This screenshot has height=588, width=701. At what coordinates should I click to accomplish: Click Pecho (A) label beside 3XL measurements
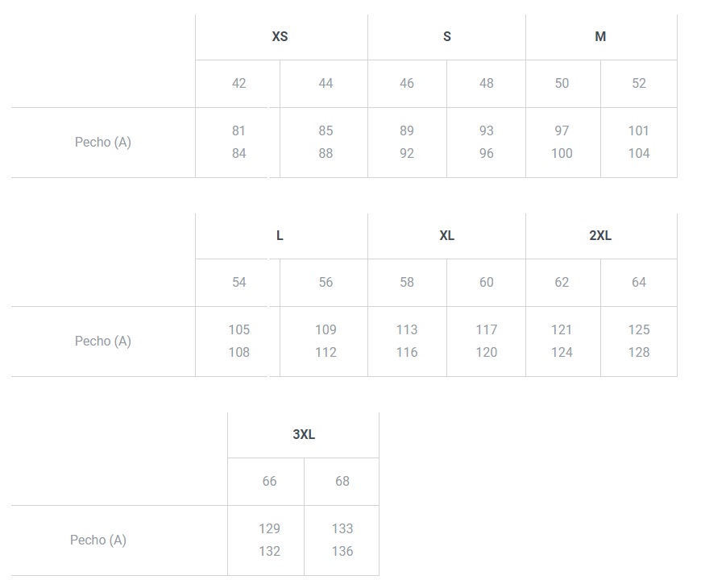pos(98,540)
